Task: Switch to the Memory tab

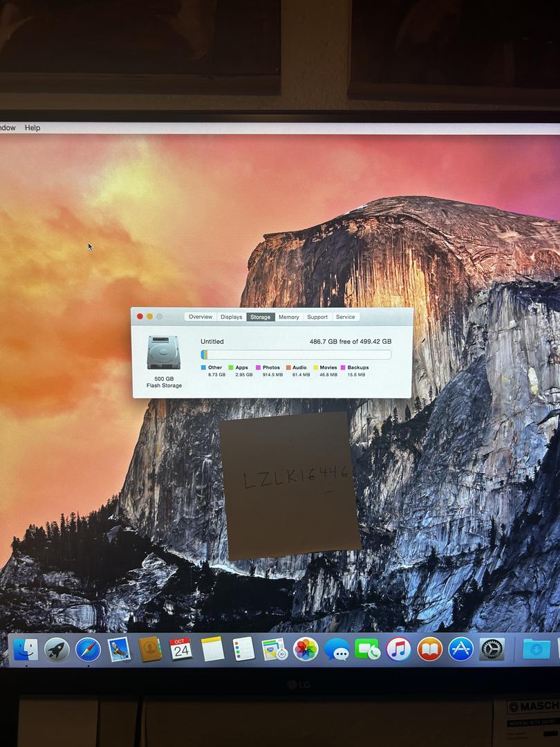Action: click(288, 317)
